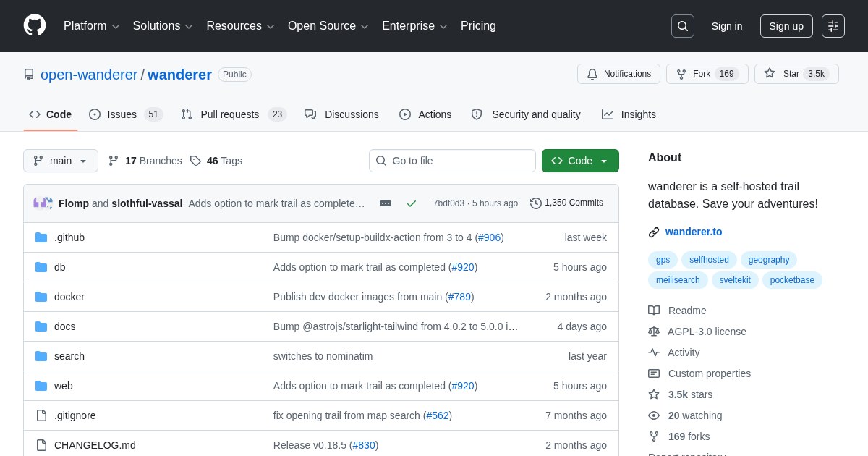The height and width of the screenshot is (456, 868).
Task: Click the docs folder icon
Action: 41,326
